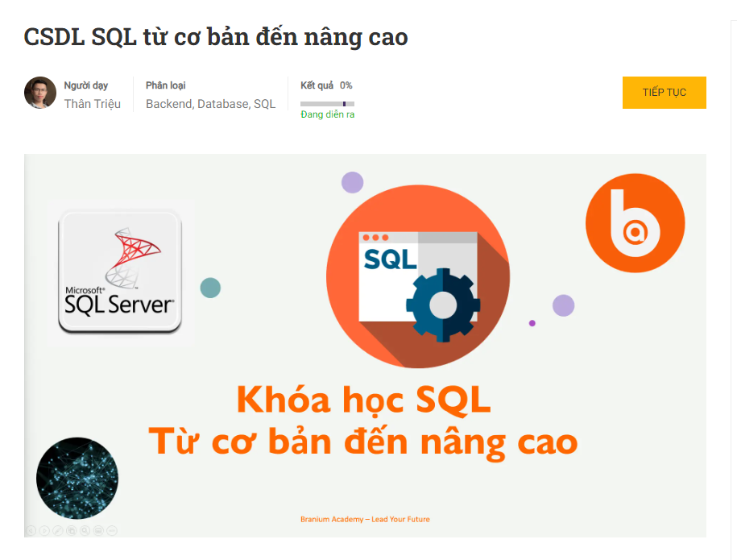The width and height of the screenshot is (737, 560).
Task: Click the magnifier zoom icon on slide
Action: pos(85,530)
